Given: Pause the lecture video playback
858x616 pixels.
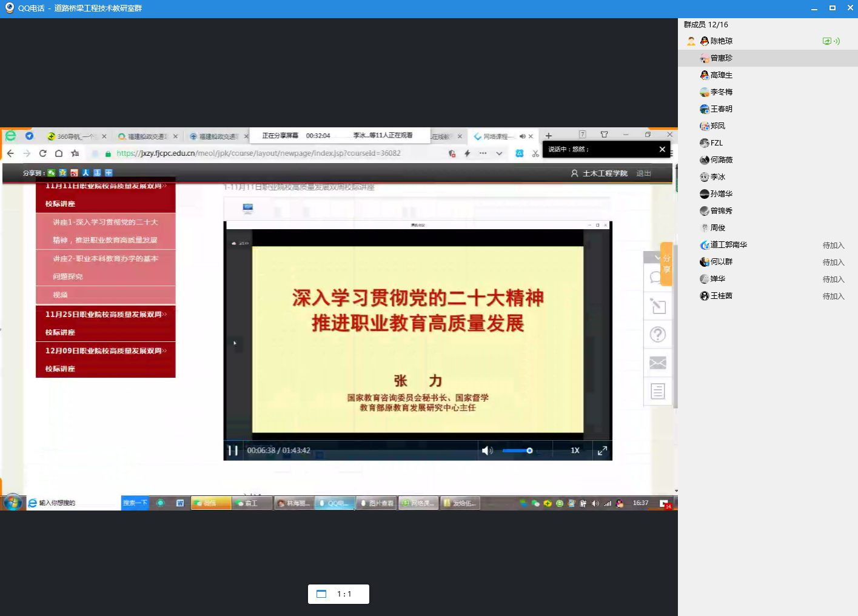Looking at the screenshot, I should [233, 450].
